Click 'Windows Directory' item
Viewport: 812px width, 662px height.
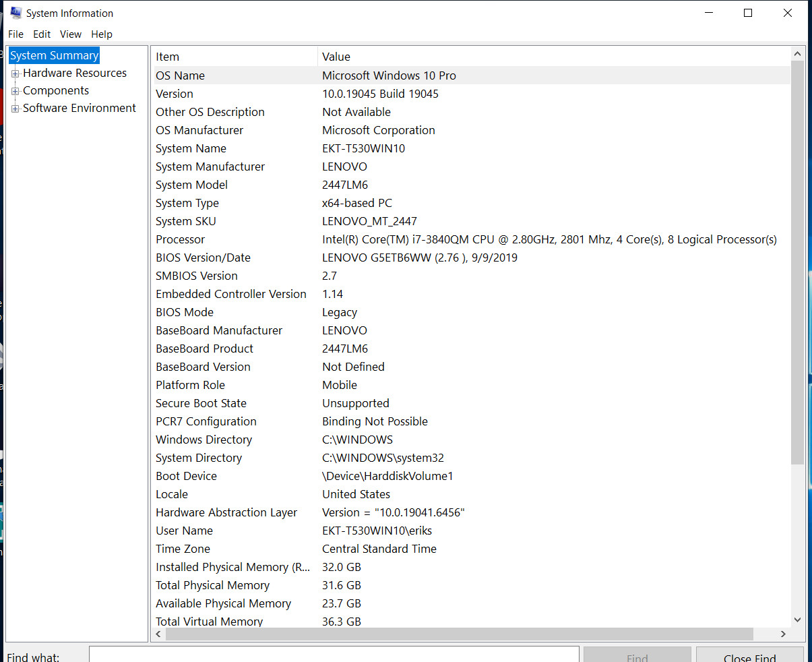(204, 440)
